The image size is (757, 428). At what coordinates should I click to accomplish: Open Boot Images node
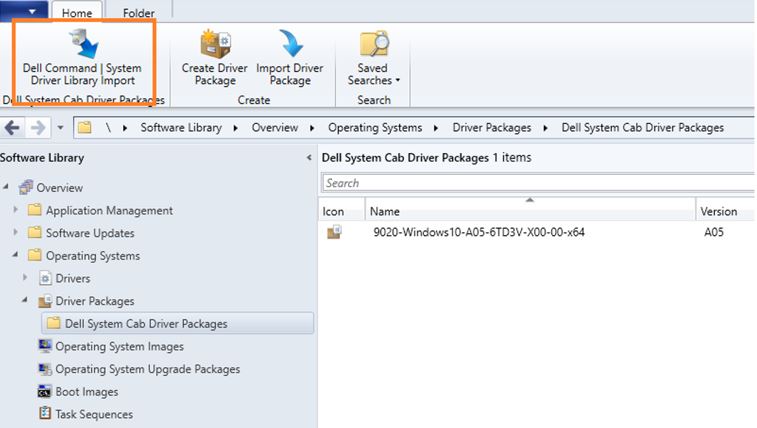click(86, 392)
